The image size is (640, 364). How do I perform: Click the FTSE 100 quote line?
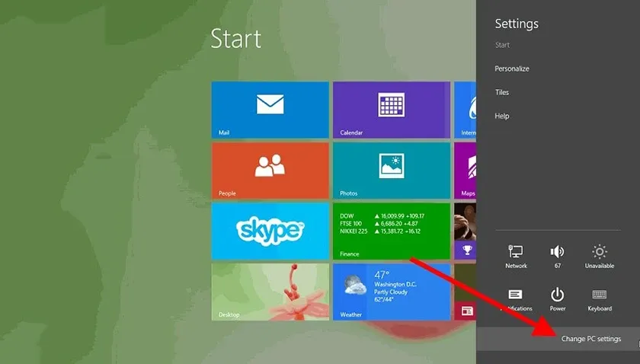pyautogui.click(x=379, y=224)
